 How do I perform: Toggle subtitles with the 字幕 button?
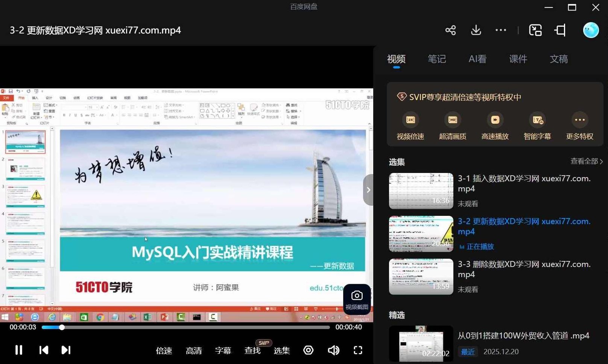pyautogui.click(x=223, y=350)
